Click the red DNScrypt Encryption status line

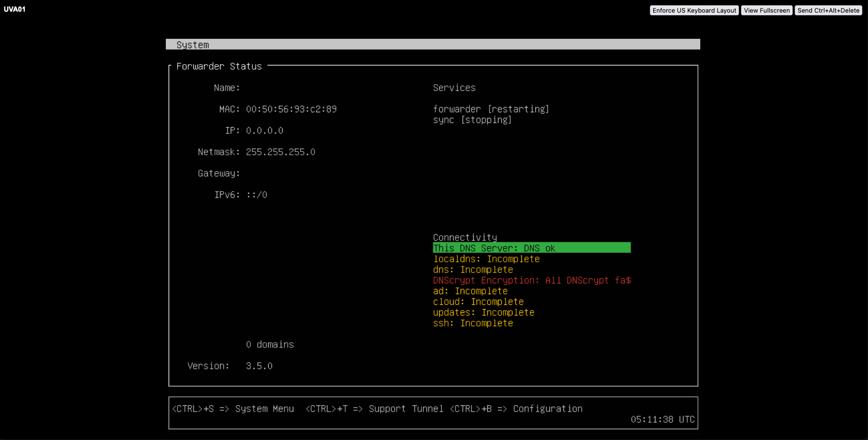[x=532, y=280]
